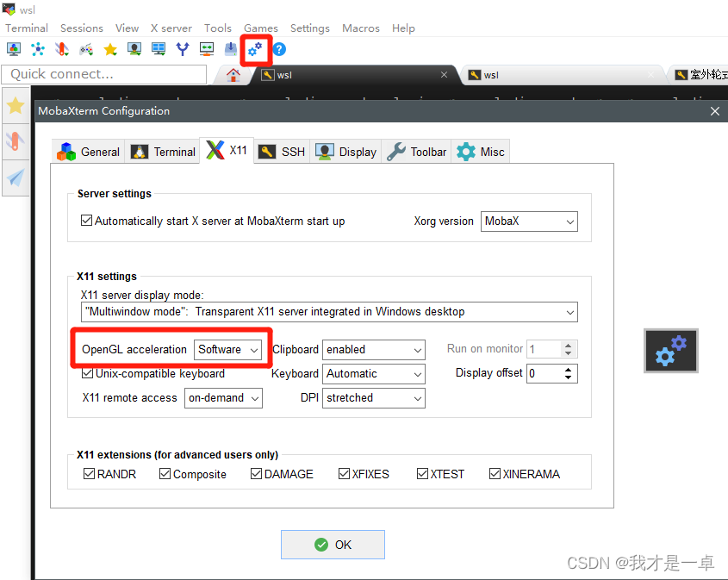Open the X server menu
The width and height of the screenshot is (728, 580).
(171, 28)
